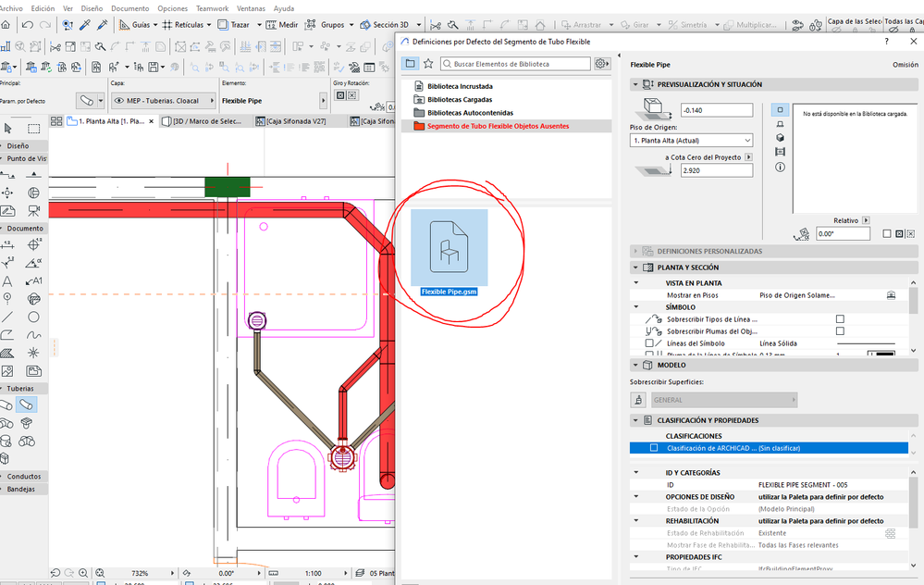Click the Undo arrow in the toolbar
The height and width of the screenshot is (585, 924).
pos(28,25)
